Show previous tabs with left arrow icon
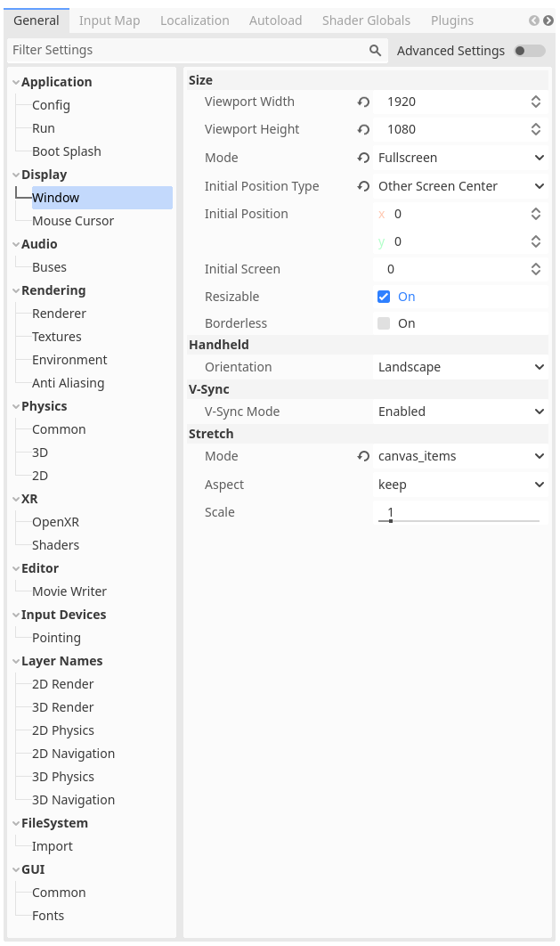Viewport: 560px width, 946px height. [534, 20]
